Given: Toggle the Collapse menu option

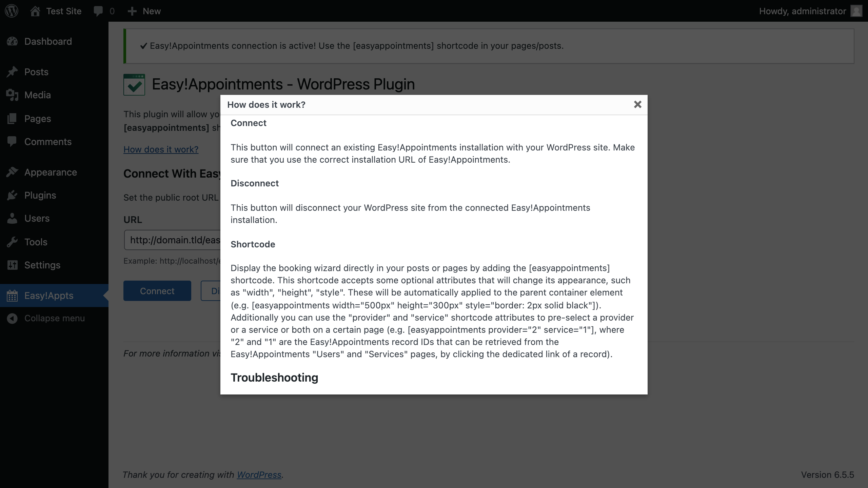Looking at the screenshot, I should pyautogui.click(x=54, y=318).
